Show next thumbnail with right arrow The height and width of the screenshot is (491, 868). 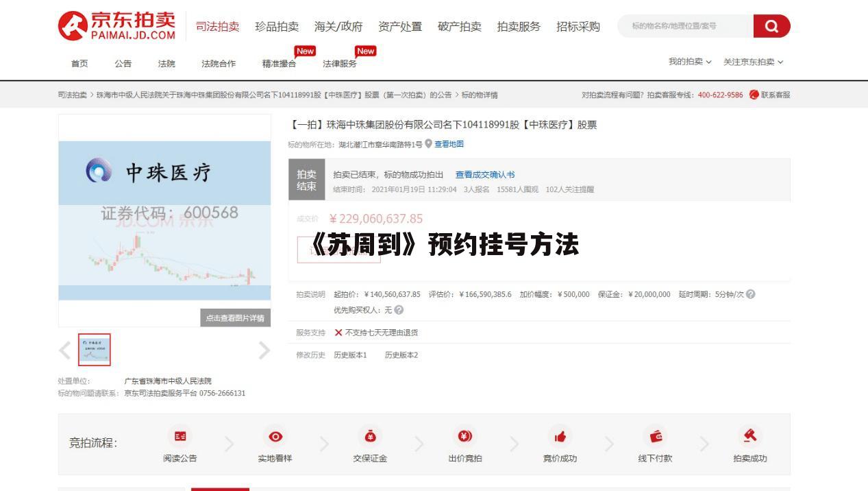coord(264,350)
